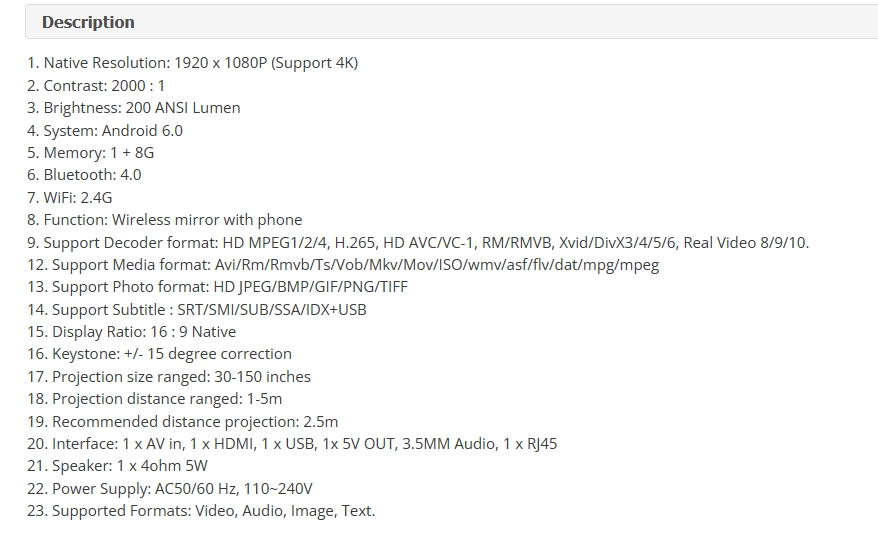Select the System Android 6.0 line
The image size is (878, 558).
point(105,130)
